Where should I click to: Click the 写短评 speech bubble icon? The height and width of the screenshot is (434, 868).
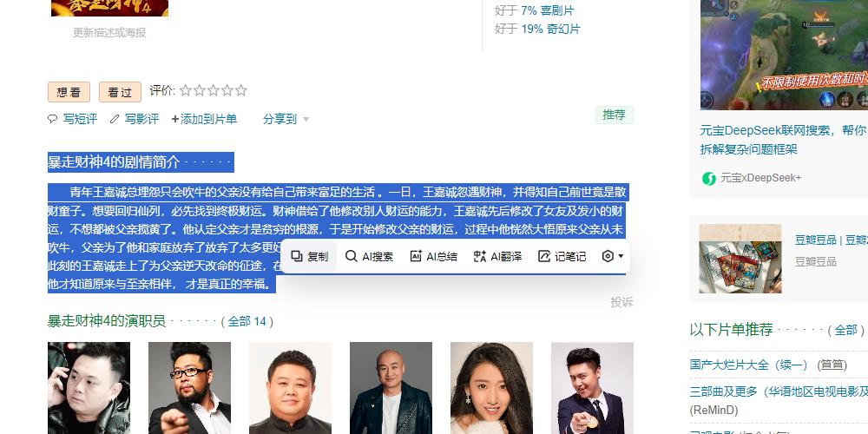(x=53, y=119)
